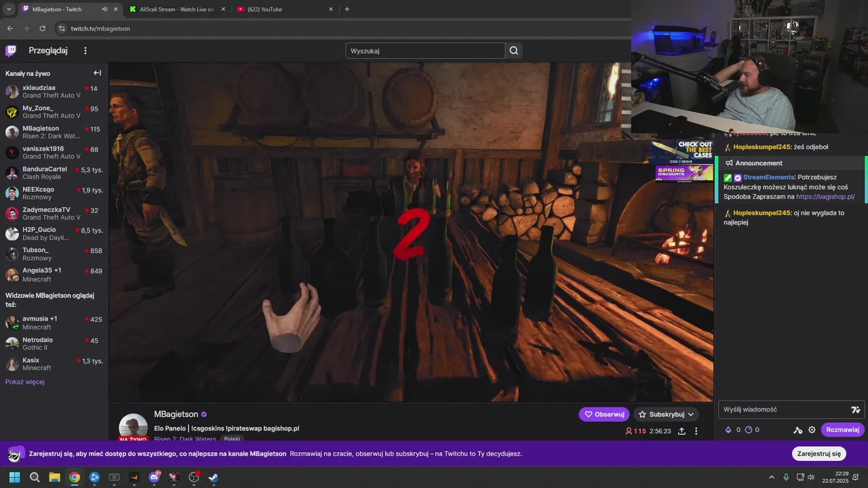Open chat settings gear
868x488 pixels.
coord(812,430)
